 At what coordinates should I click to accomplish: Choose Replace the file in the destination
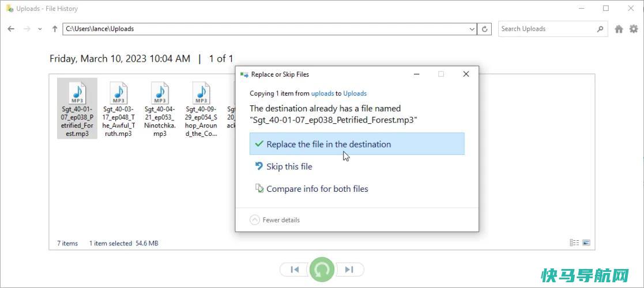[357, 144]
